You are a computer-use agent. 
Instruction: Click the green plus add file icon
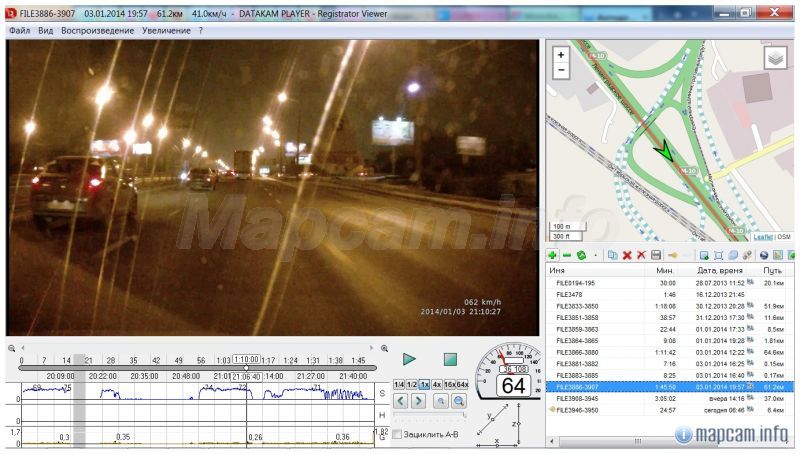(x=553, y=256)
